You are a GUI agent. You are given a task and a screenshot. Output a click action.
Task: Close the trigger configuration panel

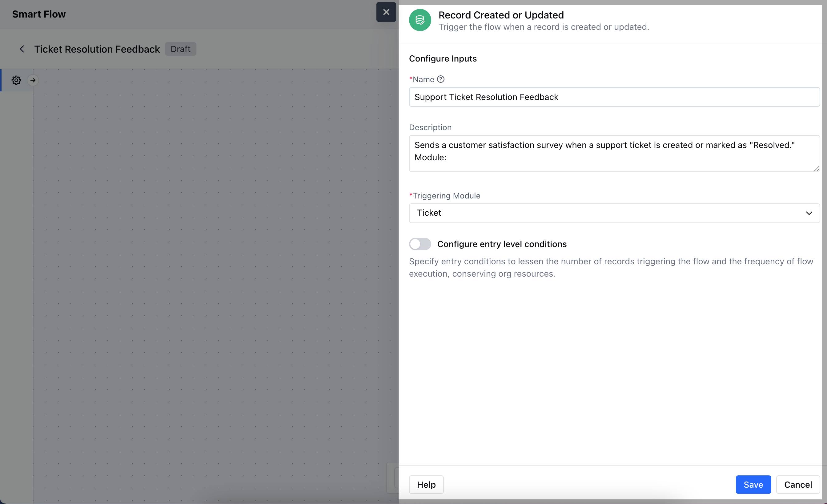point(386,12)
